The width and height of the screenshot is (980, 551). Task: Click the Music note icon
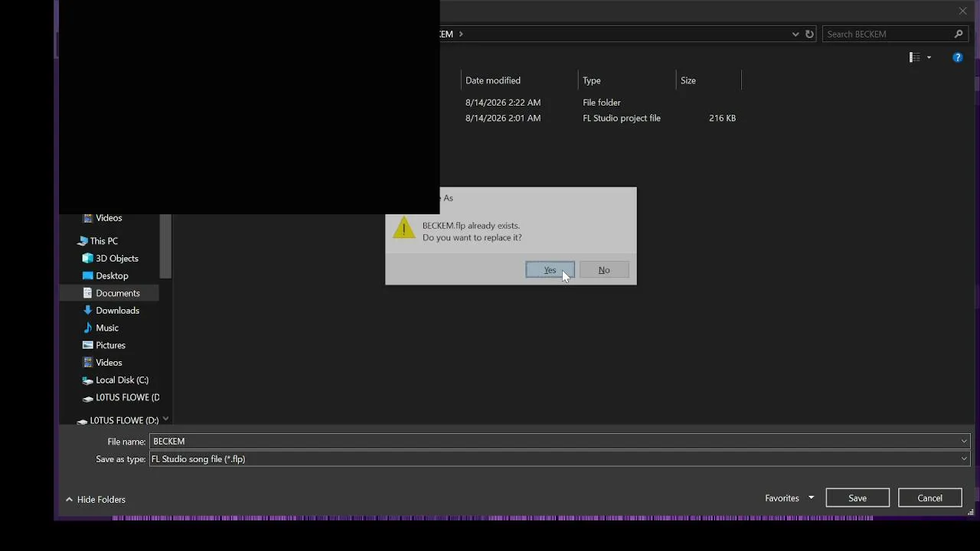87,328
